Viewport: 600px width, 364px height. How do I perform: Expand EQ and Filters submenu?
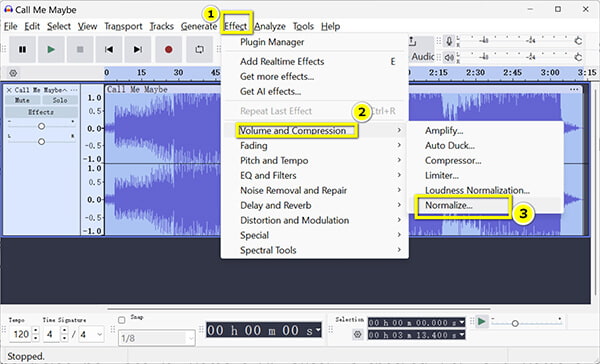pyautogui.click(x=315, y=175)
